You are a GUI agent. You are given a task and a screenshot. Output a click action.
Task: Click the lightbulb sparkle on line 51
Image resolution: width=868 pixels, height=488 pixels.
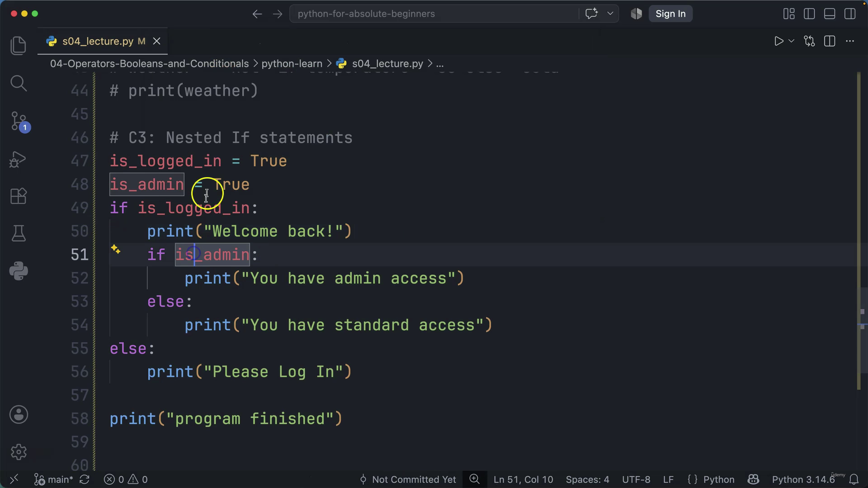point(116,249)
